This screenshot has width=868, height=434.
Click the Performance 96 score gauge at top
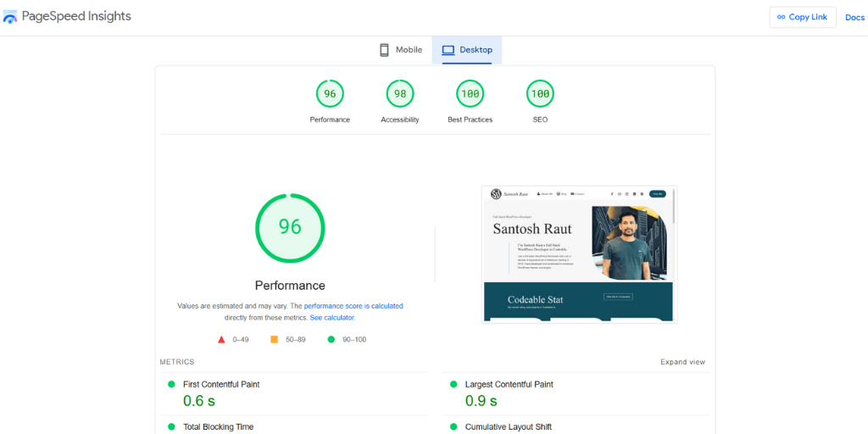point(330,94)
